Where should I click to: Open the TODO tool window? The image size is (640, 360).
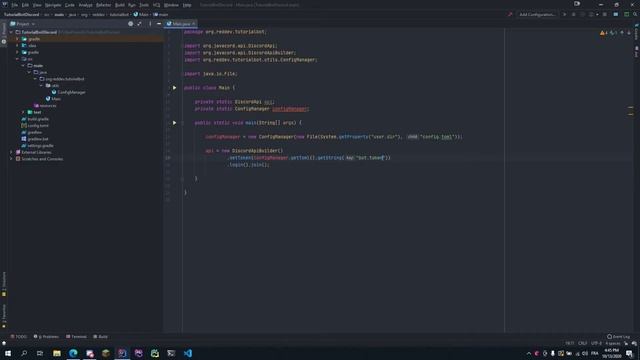19,337
